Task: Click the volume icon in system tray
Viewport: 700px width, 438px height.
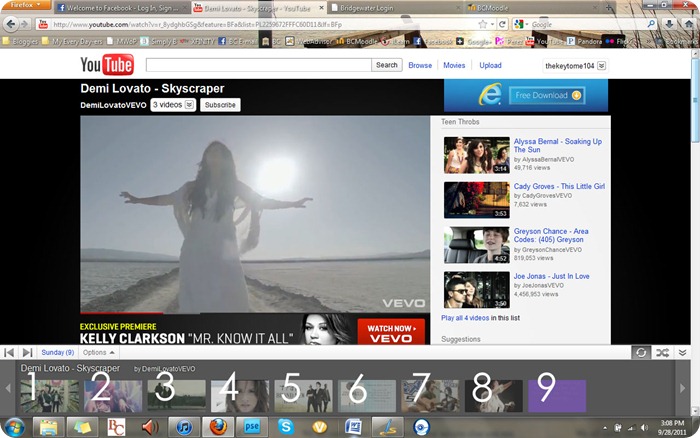Action: (x=644, y=428)
